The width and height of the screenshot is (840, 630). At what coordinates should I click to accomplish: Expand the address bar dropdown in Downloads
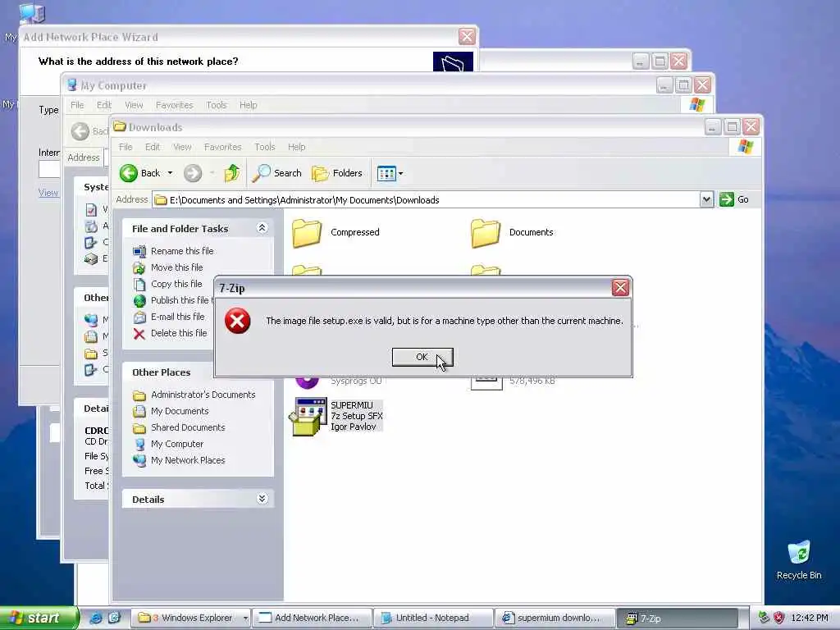pyautogui.click(x=706, y=200)
